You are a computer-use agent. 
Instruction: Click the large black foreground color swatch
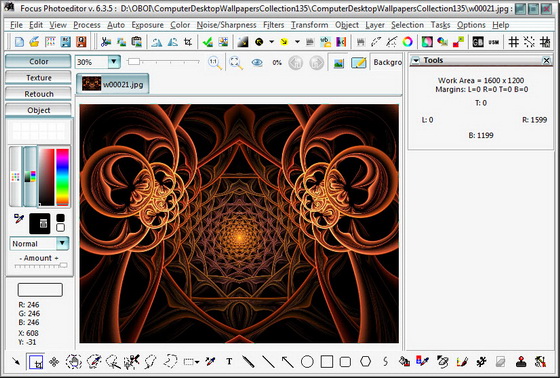point(40,224)
